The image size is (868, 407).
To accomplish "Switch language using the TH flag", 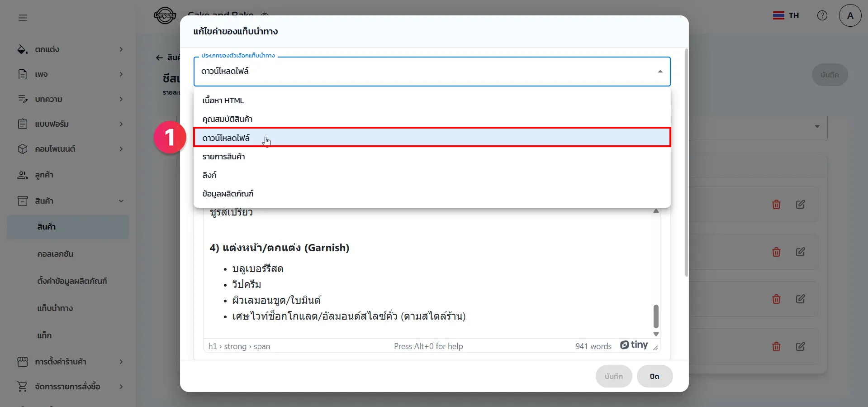I will [x=786, y=16].
